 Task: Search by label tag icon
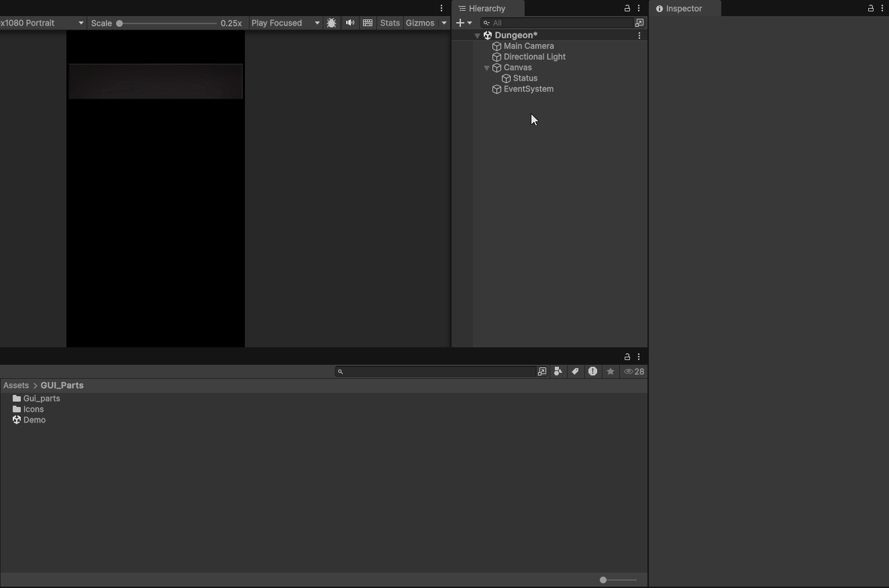click(576, 371)
